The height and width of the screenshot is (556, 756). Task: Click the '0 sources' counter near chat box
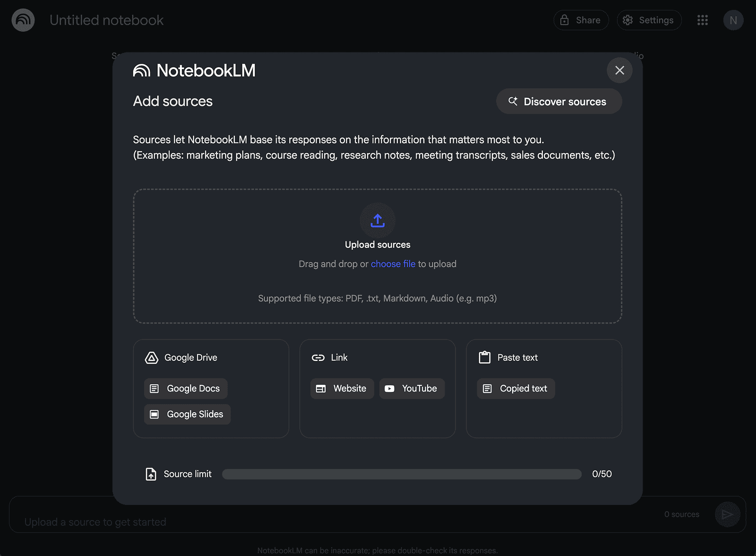tap(682, 514)
